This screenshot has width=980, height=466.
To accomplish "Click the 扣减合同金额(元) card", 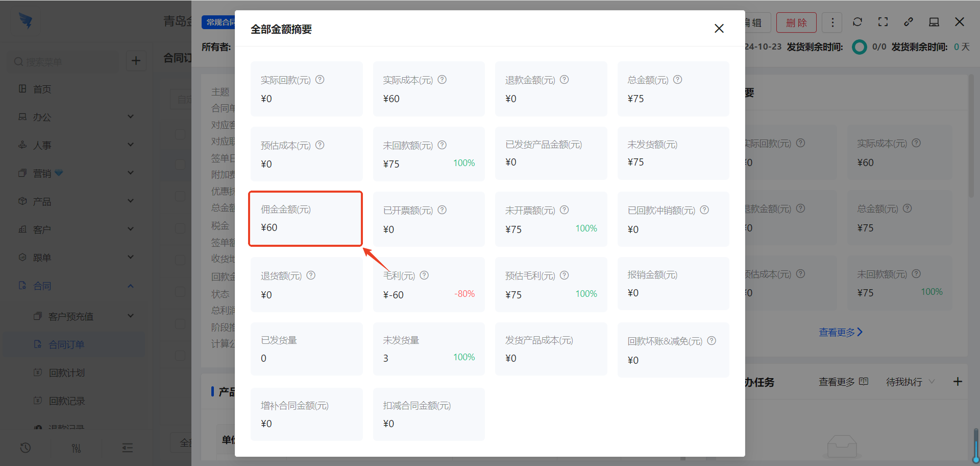I will coord(429,414).
